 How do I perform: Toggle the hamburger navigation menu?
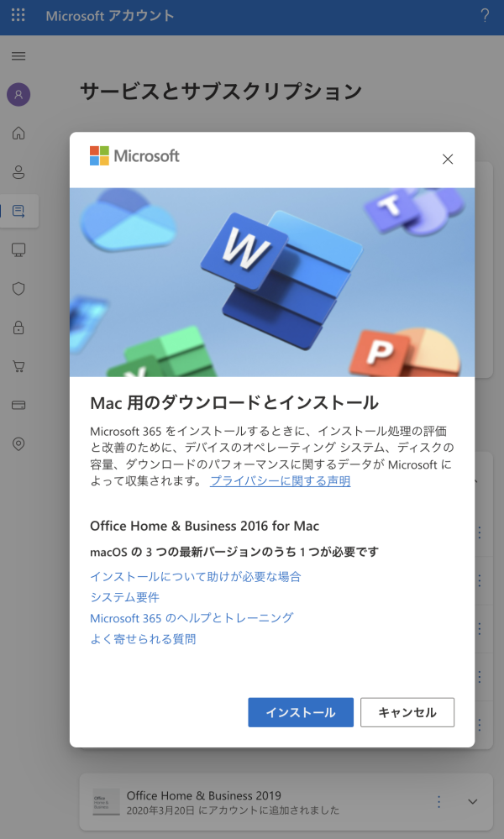tap(18, 56)
